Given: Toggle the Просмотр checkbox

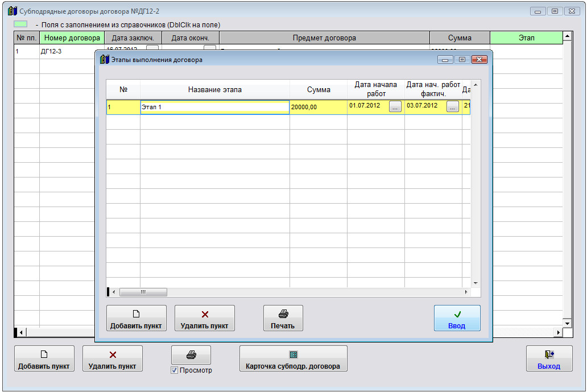Looking at the screenshot, I should 174,370.
